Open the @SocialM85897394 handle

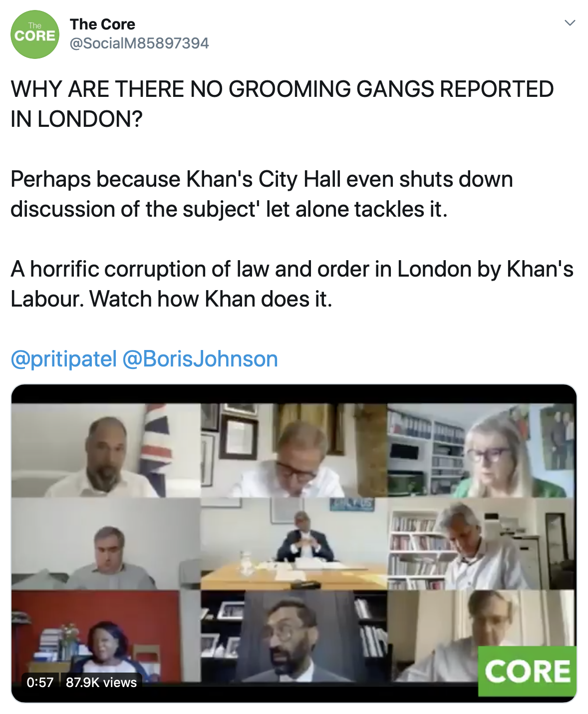tap(139, 43)
